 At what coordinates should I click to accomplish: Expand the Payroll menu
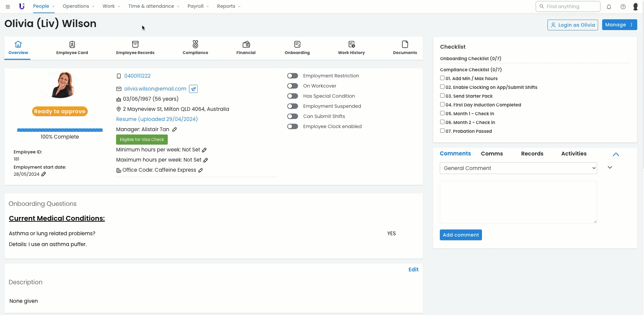[x=198, y=6]
